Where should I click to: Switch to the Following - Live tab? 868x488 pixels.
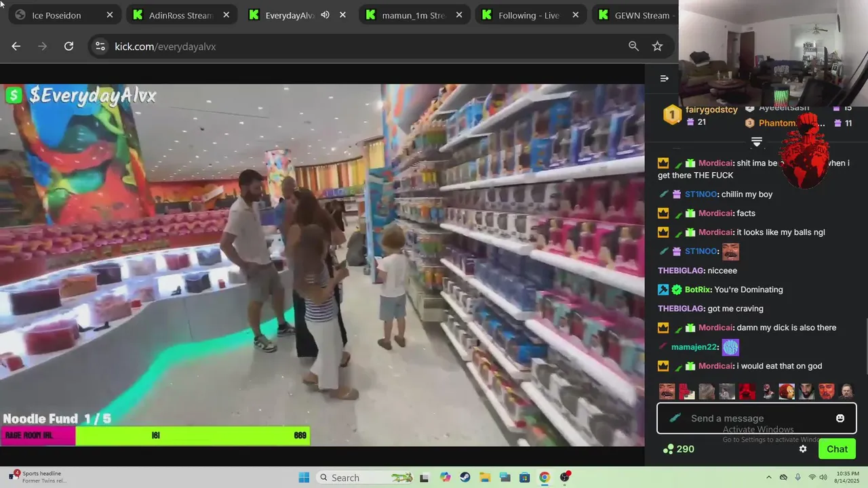(529, 15)
